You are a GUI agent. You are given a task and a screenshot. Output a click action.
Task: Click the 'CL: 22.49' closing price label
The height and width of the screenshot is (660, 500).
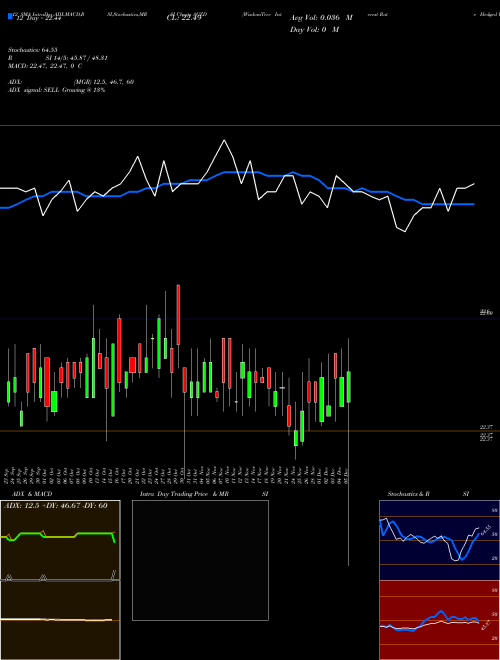coord(184,18)
